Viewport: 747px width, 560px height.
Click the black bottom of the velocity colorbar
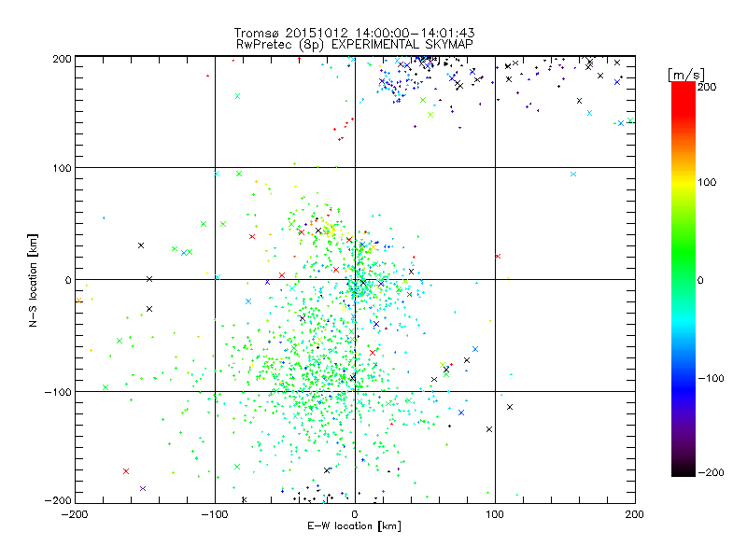[x=684, y=469]
